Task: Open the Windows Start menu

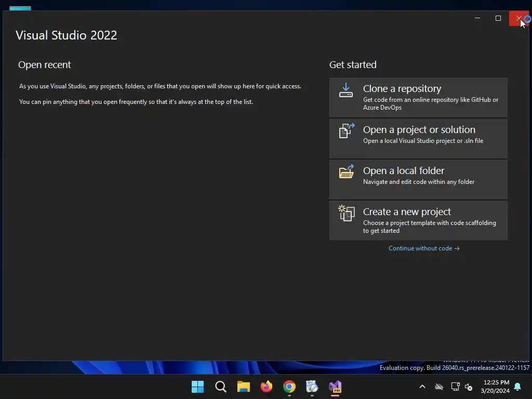Action: tap(197, 387)
